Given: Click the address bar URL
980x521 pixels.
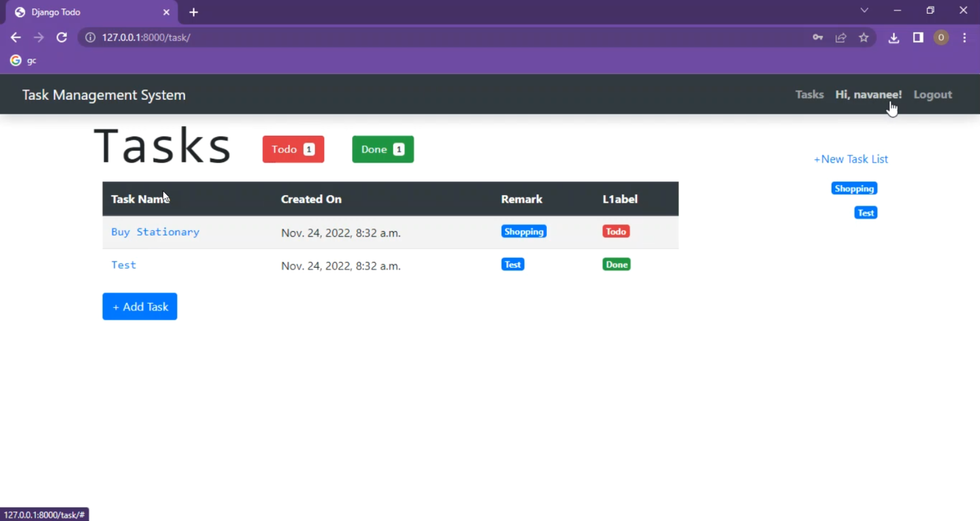Looking at the screenshot, I should (146, 37).
